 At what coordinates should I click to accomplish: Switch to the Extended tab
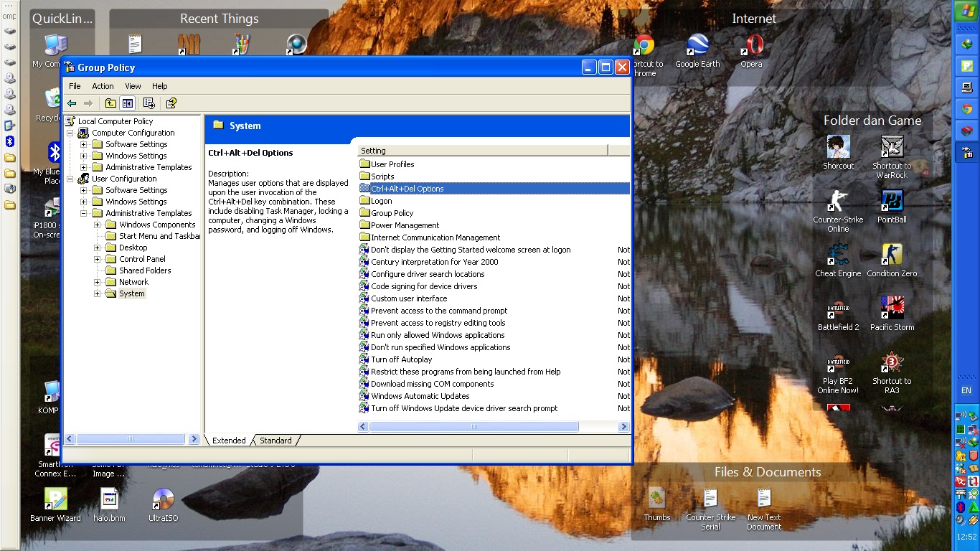coord(229,441)
